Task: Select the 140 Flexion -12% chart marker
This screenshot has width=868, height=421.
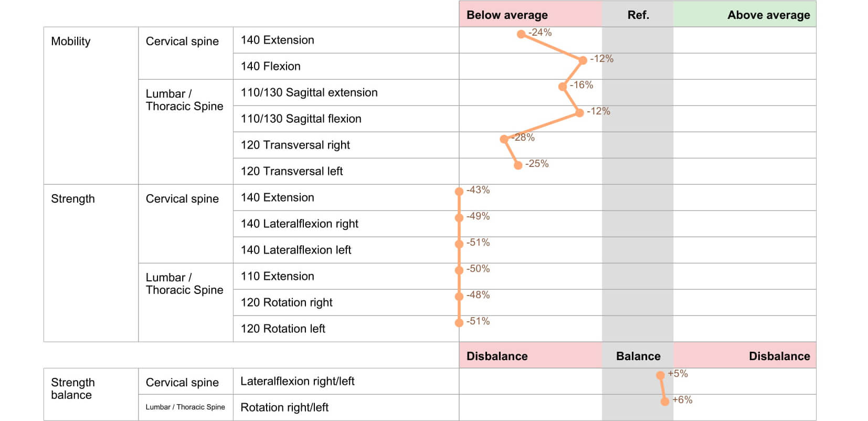Action: pos(583,60)
